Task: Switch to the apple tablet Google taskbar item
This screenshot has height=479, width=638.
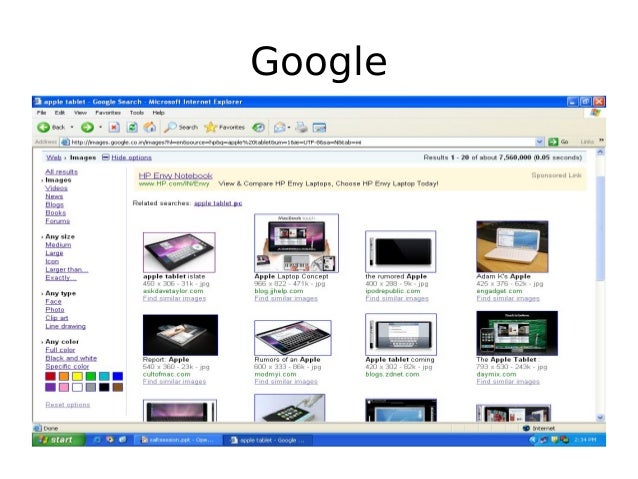Action: click(x=268, y=440)
